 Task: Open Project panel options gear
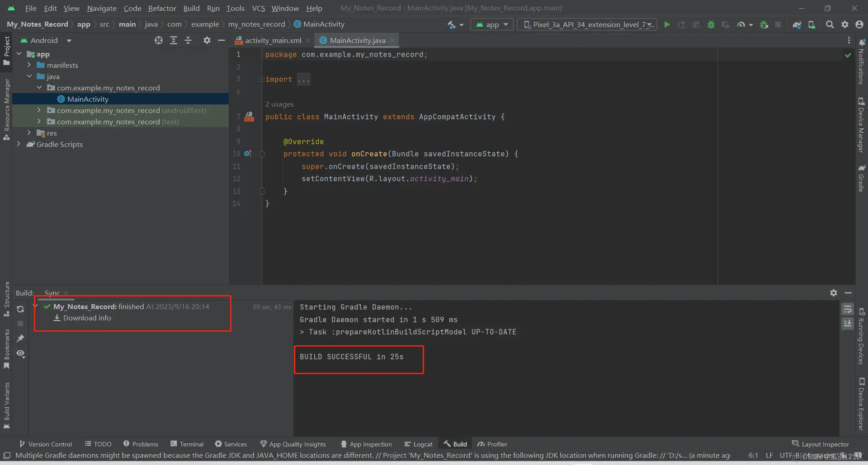[207, 40]
